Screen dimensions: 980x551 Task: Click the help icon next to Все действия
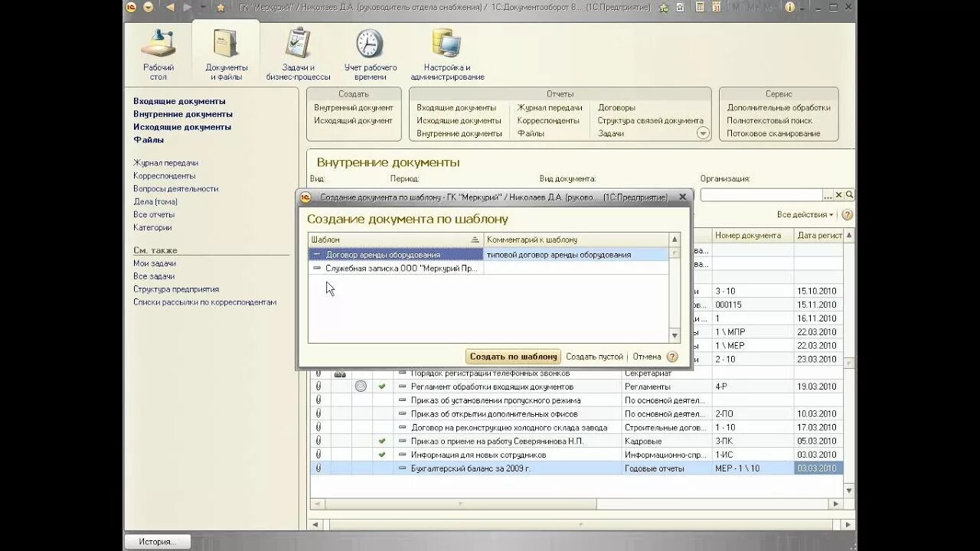847,215
